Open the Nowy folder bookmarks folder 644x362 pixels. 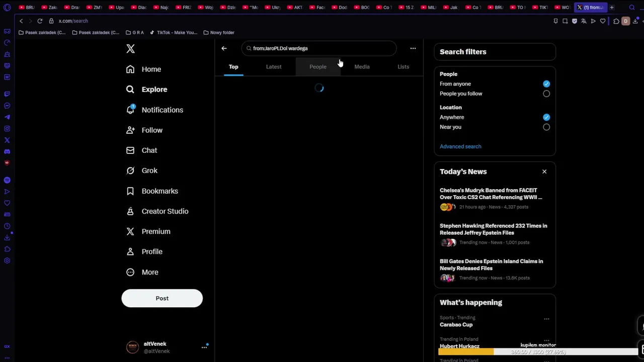point(219,33)
